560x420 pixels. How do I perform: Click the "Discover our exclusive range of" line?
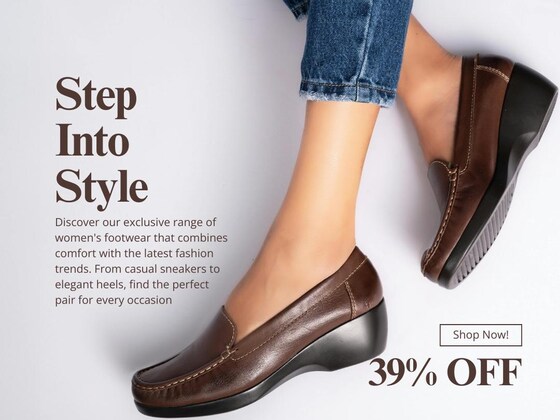click(135, 222)
